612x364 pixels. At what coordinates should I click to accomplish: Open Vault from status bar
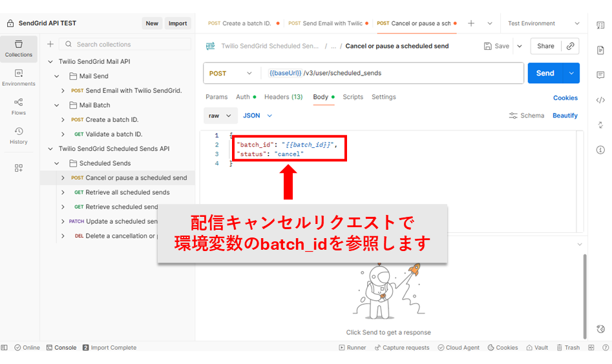pyautogui.click(x=537, y=348)
